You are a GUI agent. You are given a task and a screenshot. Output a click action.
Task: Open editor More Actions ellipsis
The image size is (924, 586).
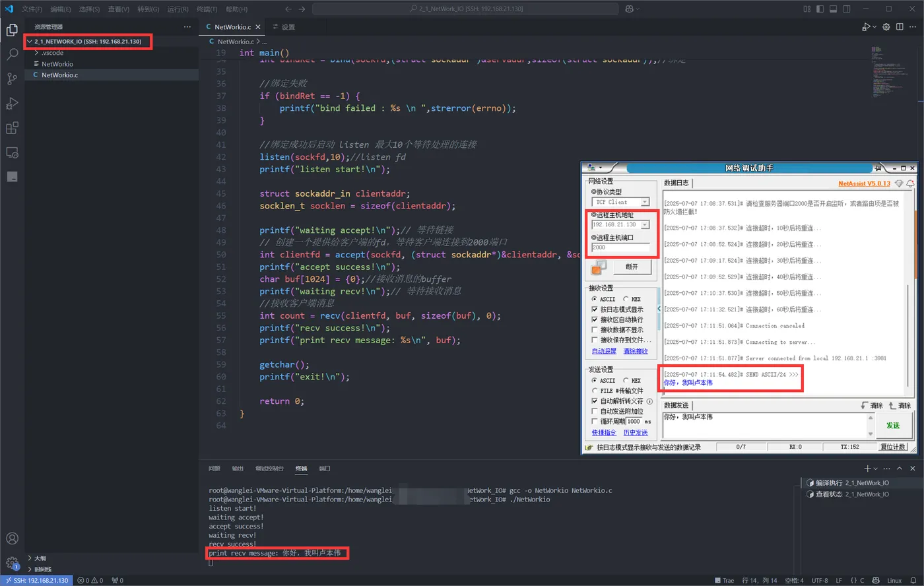(913, 26)
